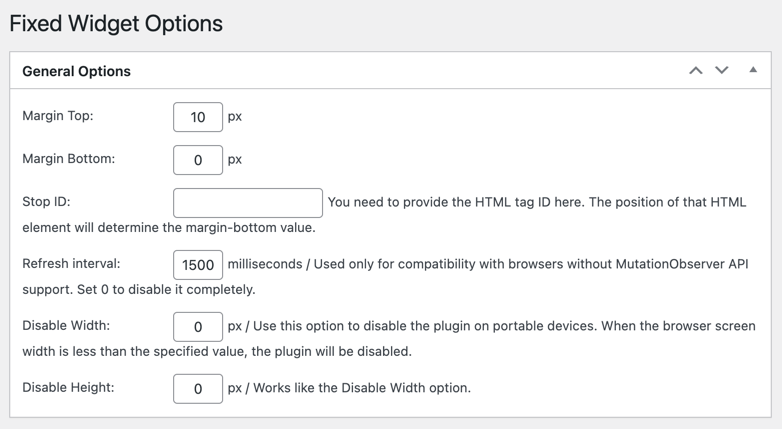Image resolution: width=782 pixels, height=429 pixels.
Task: Click the Disable Height label
Action: (68, 387)
